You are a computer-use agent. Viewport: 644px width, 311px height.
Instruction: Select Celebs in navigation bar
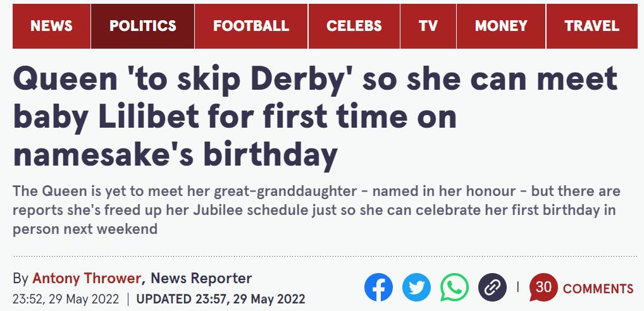(354, 26)
